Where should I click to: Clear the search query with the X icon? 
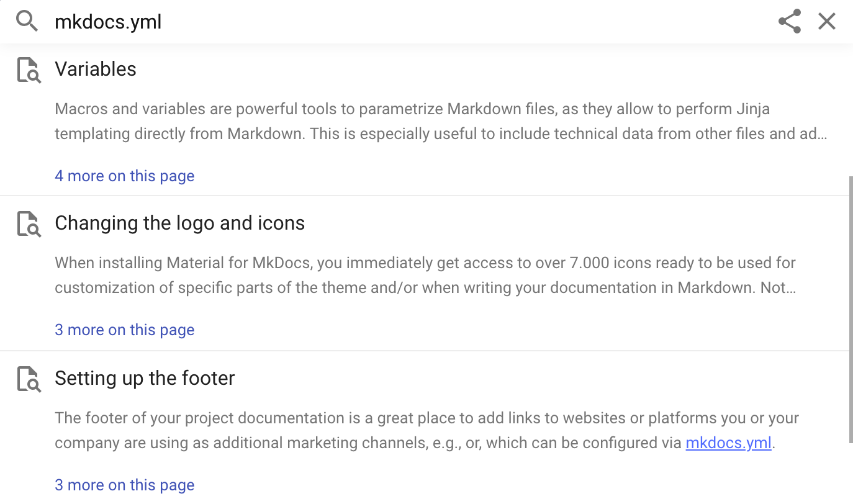[x=826, y=20]
